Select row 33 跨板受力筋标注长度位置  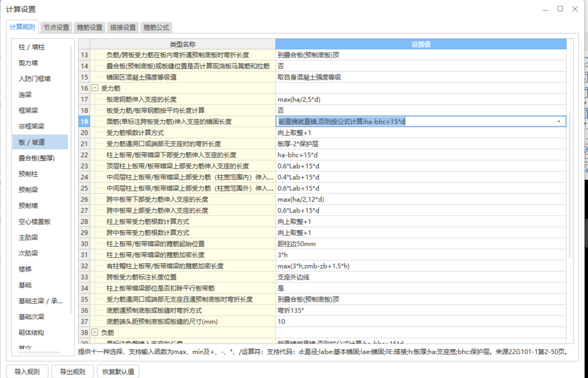(x=182, y=277)
